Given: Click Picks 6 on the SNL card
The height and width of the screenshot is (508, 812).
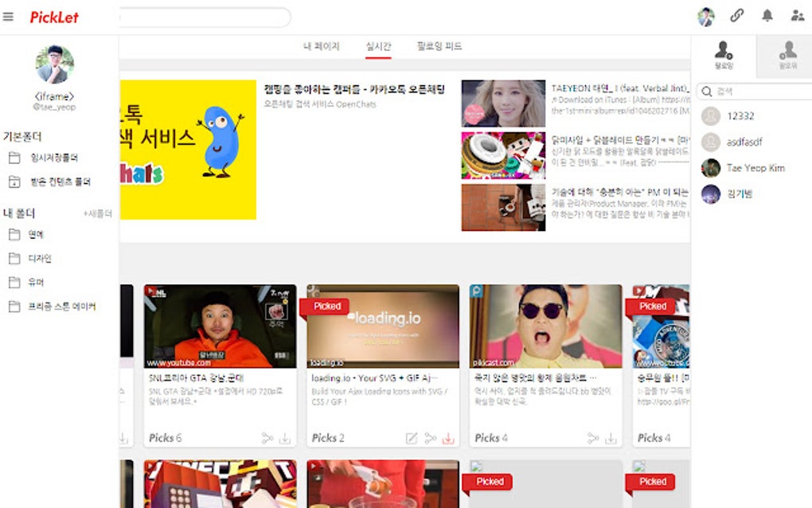Looking at the screenshot, I should 166,438.
